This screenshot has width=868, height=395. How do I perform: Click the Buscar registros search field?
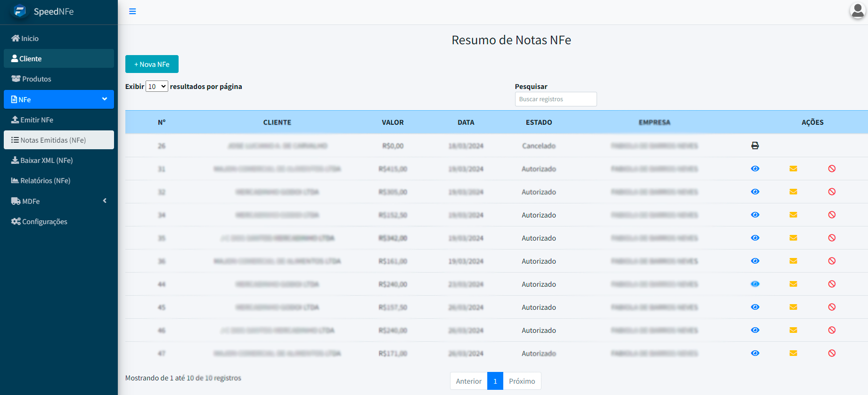[x=556, y=99]
